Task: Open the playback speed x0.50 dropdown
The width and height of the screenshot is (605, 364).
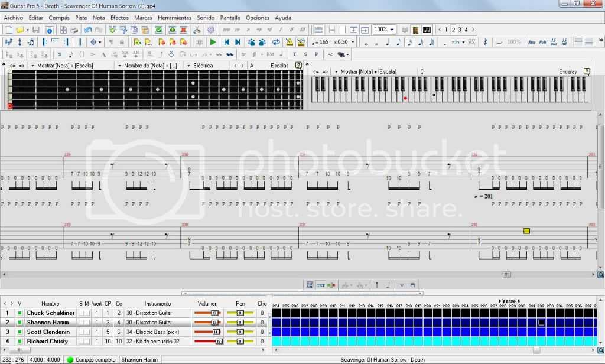Action: (x=353, y=42)
